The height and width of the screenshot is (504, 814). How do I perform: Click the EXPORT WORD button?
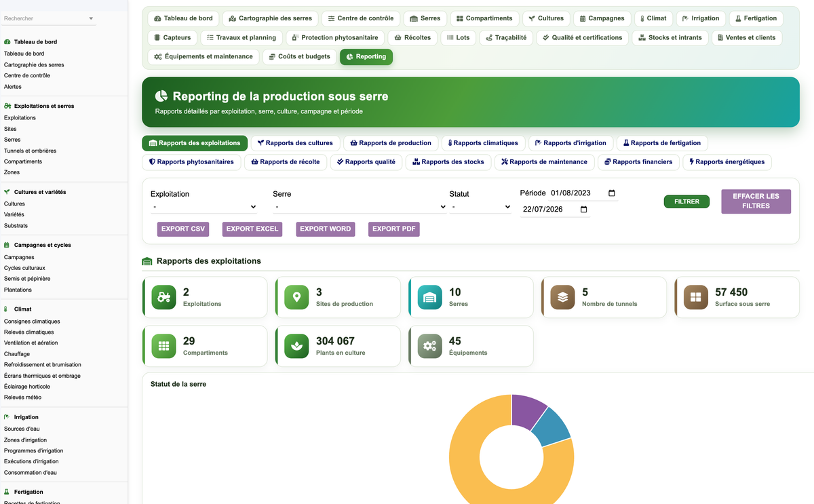point(326,229)
